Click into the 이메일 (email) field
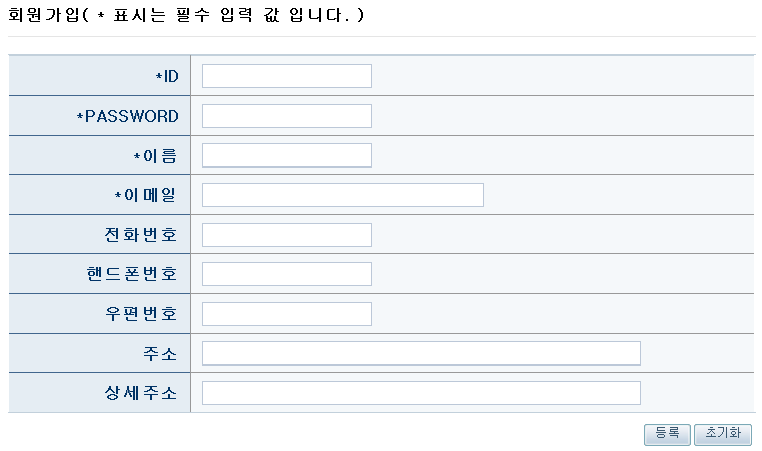The height and width of the screenshot is (451, 762). [342, 195]
